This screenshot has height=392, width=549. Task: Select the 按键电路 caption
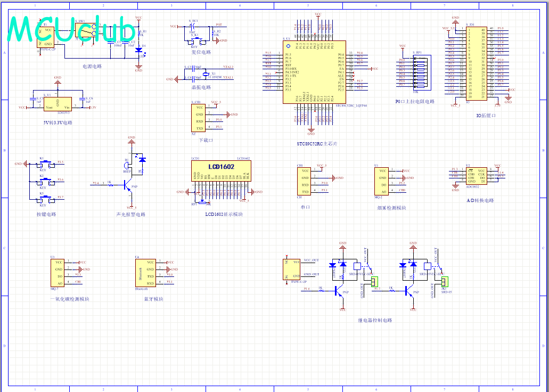tap(46, 215)
